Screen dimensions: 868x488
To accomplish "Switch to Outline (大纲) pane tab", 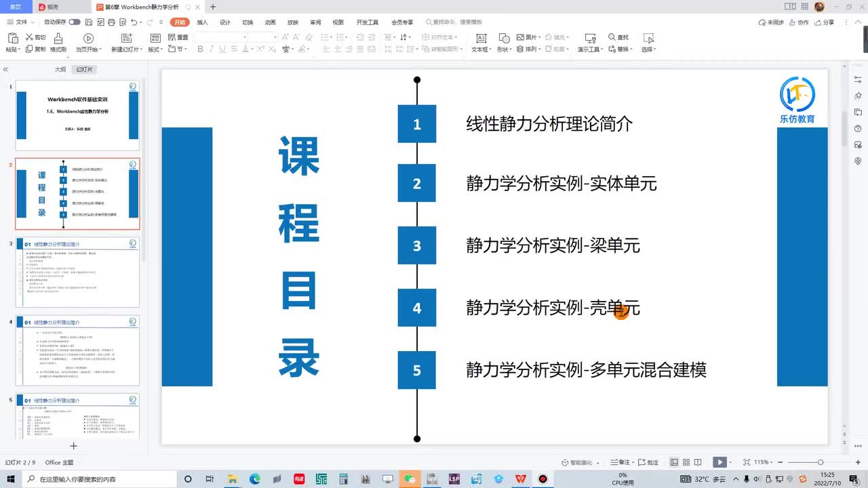I will (x=60, y=70).
